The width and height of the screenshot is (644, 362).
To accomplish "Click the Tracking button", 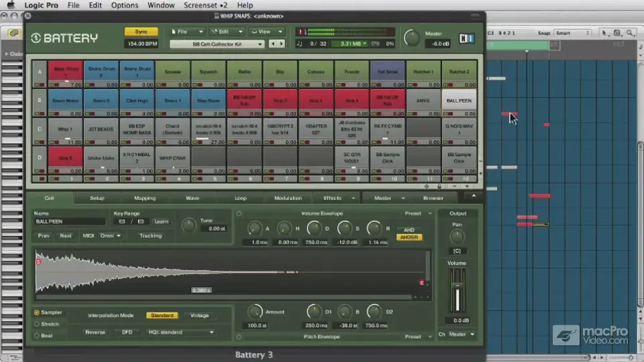I will (x=150, y=236).
